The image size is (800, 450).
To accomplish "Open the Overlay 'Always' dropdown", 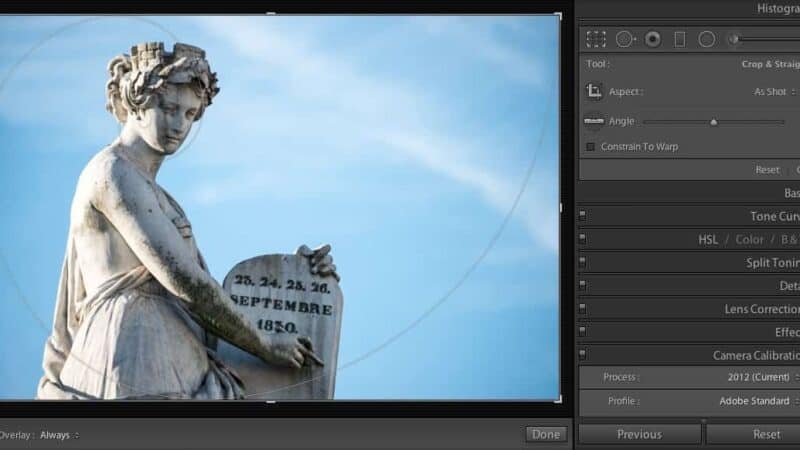I will click(59, 435).
